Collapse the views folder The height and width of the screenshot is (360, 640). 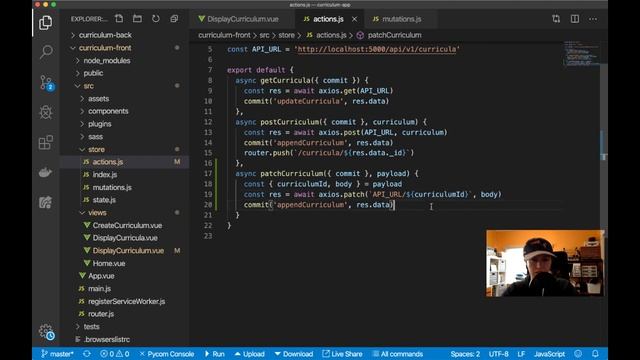pos(97,213)
